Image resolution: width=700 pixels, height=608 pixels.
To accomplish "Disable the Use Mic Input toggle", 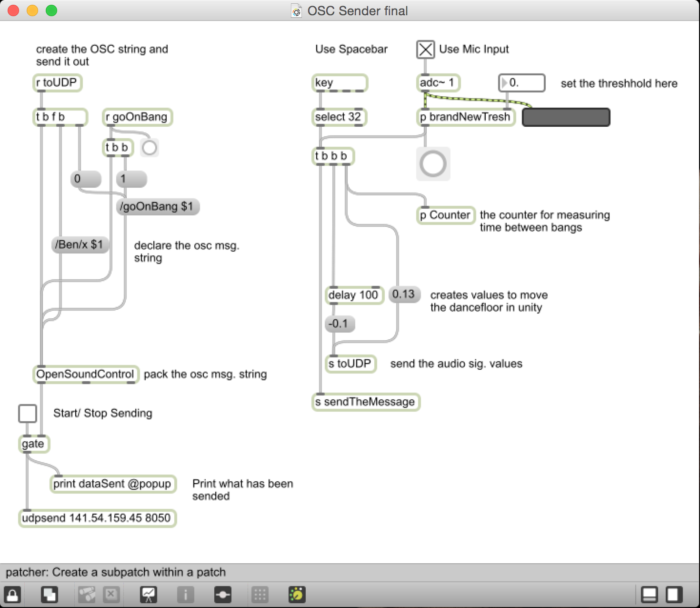I will [x=426, y=50].
